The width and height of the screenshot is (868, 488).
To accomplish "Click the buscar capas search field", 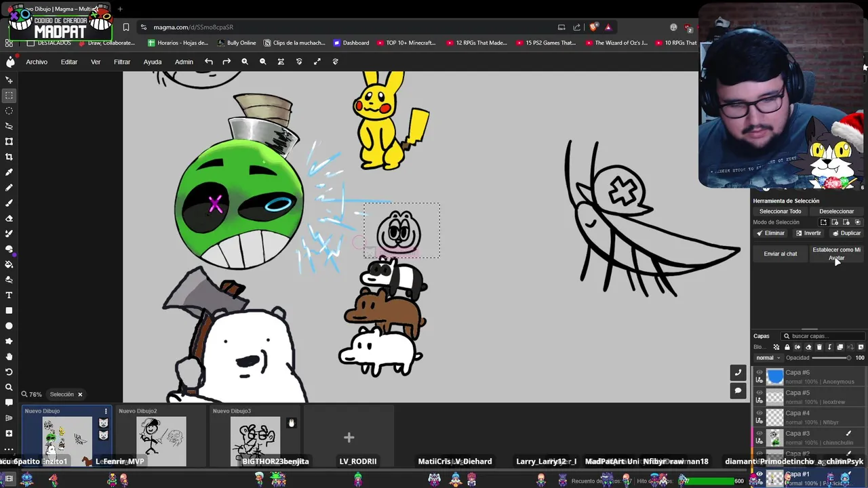I will [x=824, y=336].
